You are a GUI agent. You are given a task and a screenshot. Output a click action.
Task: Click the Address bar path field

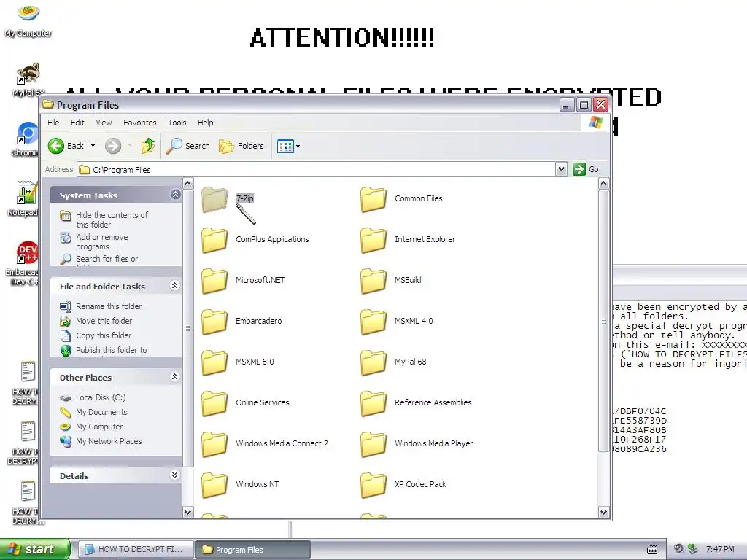[x=317, y=169]
